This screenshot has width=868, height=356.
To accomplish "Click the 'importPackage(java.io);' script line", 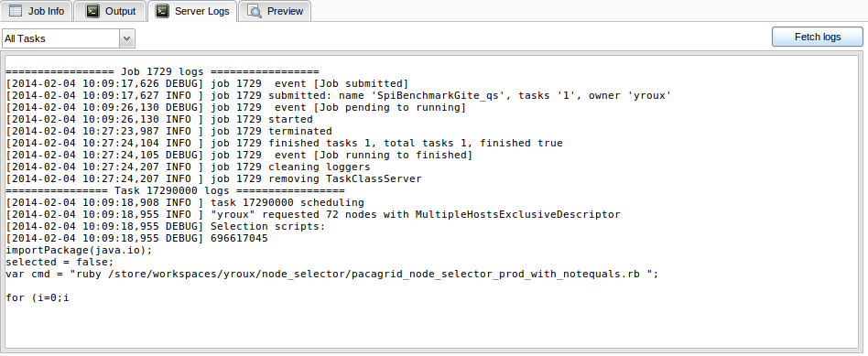I will (79, 250).
